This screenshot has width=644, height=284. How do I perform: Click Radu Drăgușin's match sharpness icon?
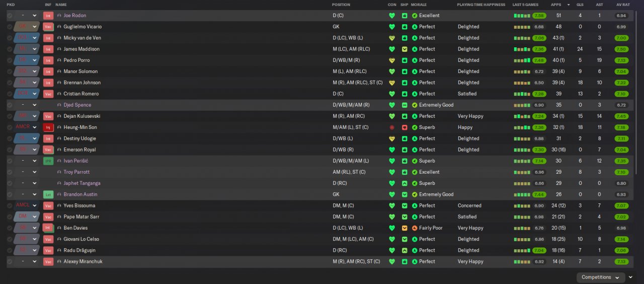click(405, 250)
